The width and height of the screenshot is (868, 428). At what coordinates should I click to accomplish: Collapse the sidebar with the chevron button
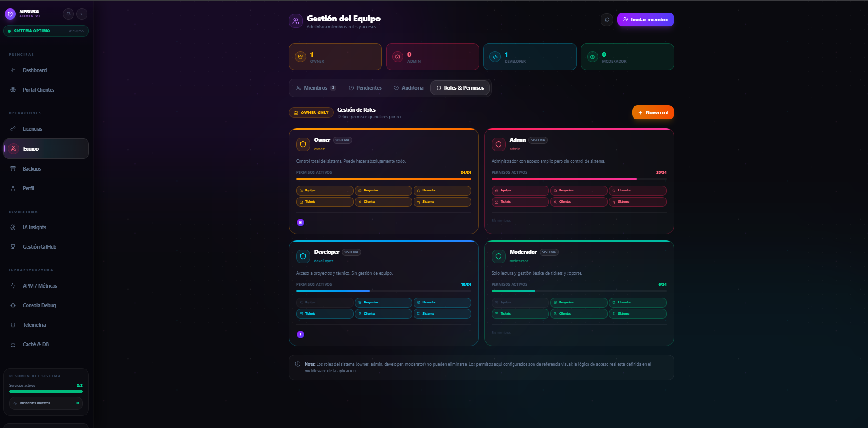pos(82,14)
